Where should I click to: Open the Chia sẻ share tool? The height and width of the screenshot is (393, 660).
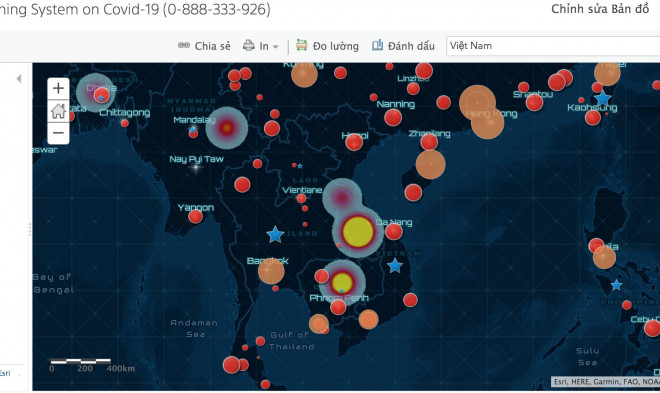pyautogui.click(x=204, y=46)
